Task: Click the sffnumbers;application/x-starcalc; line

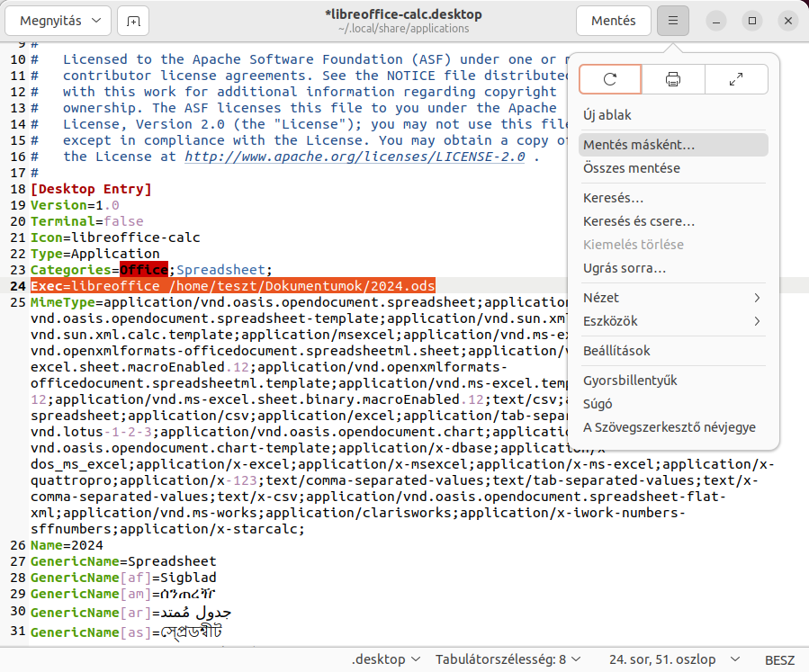Action: point(167,529)
